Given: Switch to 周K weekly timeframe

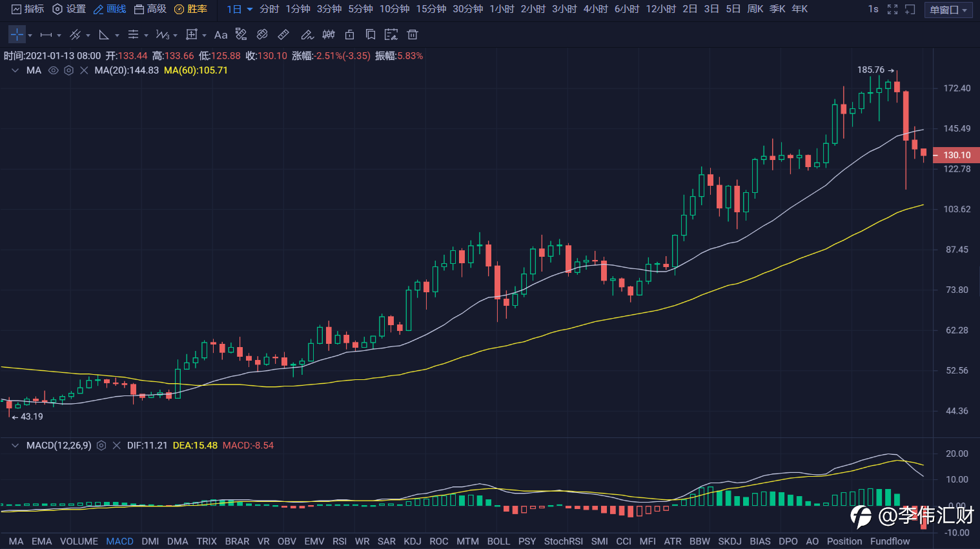Looking at the screenshot, I should [x=755, y=9].
